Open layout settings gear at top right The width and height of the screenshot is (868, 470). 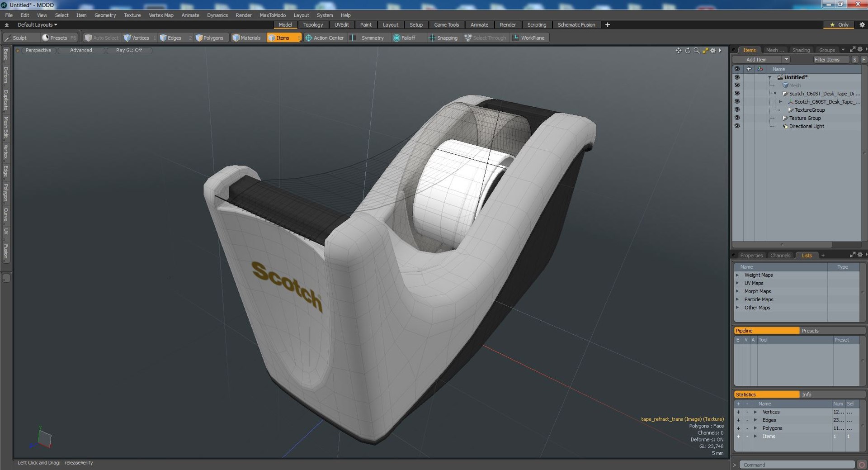coord(862,25)
